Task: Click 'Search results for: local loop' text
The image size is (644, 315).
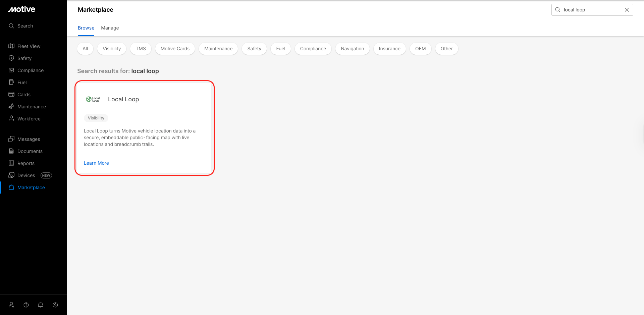Action: point(118,71)
